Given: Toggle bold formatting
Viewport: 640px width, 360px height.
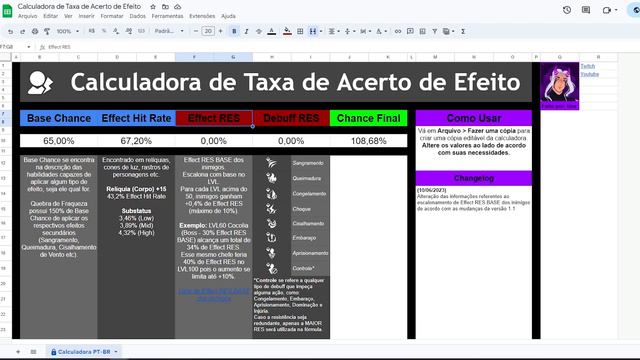Looking at the screenshot, I should click(x=234, y=31).
